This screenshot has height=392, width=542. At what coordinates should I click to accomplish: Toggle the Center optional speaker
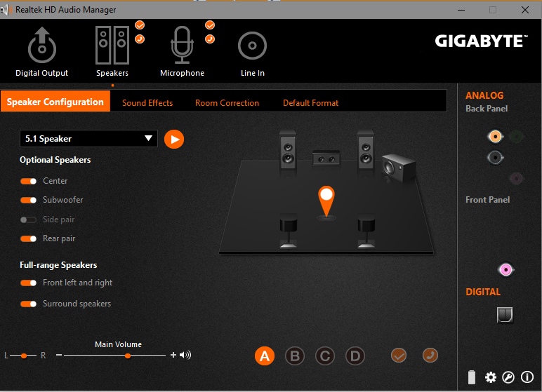click(x=28, y=182)
